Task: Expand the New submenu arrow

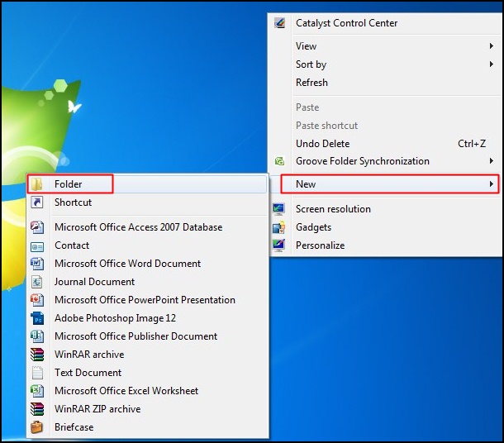Action: (x=491, y=184)
